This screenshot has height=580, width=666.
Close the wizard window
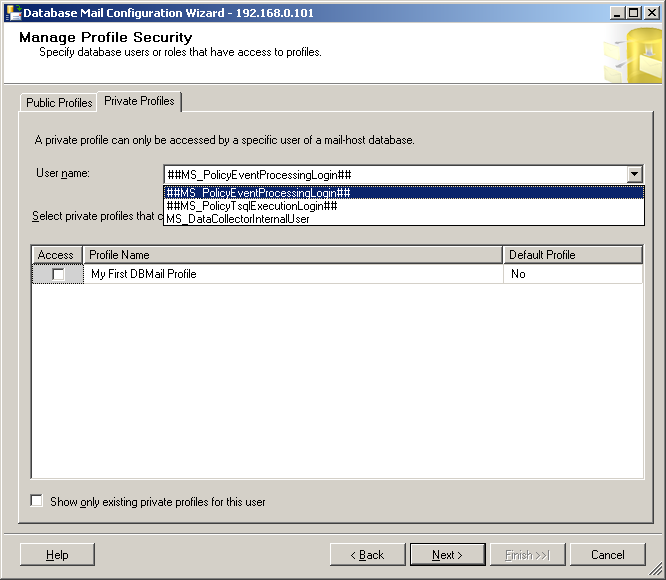pyautogui.click(x=652, y=13)
